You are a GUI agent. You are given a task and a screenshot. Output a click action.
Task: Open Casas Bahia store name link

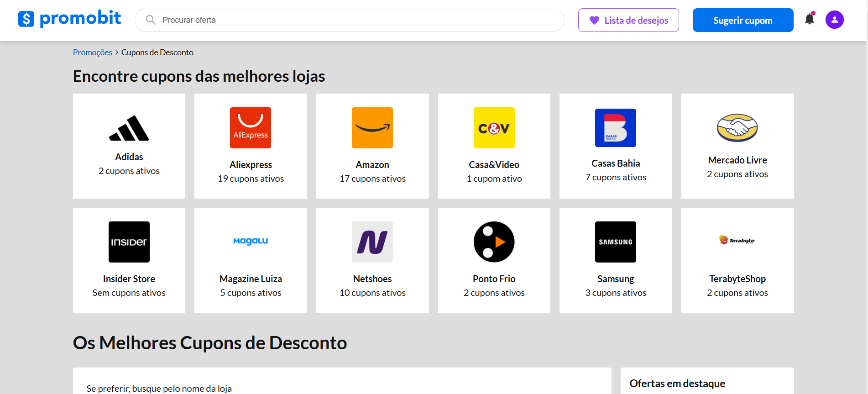[616, 163]
